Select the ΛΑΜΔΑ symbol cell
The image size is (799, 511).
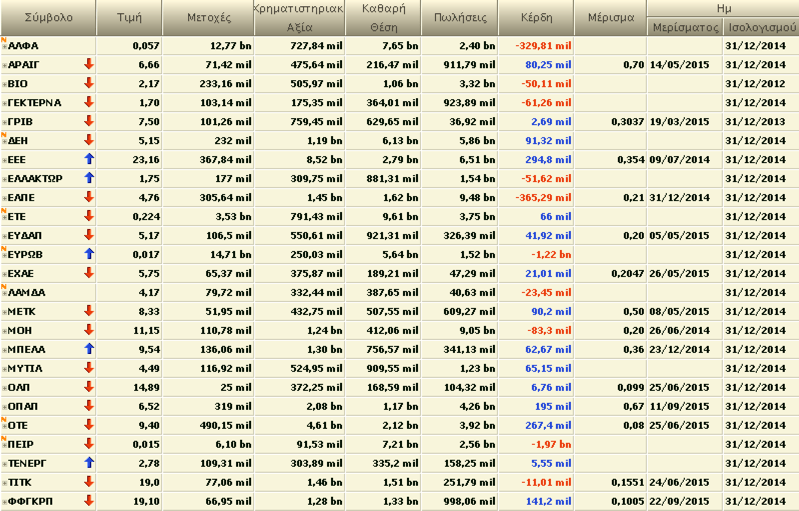pyautogui.click(x=48, y=292)
